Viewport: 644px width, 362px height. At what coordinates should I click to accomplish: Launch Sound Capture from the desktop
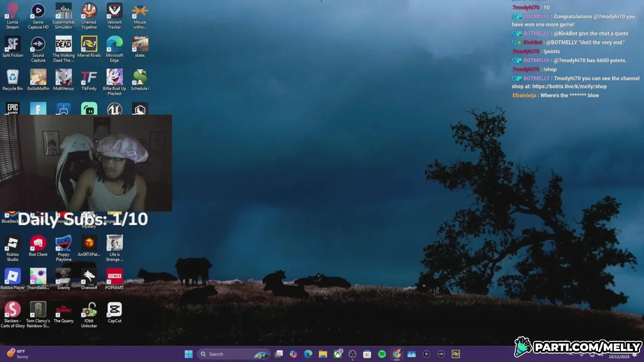pos(38,49)
